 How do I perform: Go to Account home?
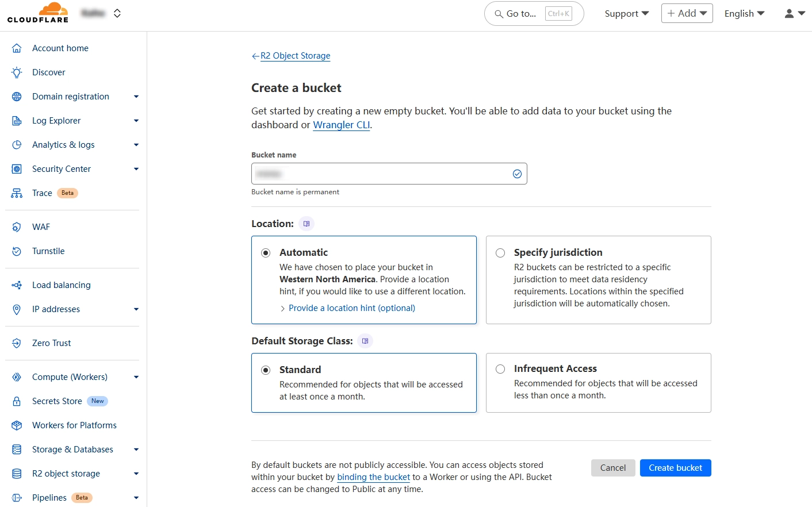60,48
